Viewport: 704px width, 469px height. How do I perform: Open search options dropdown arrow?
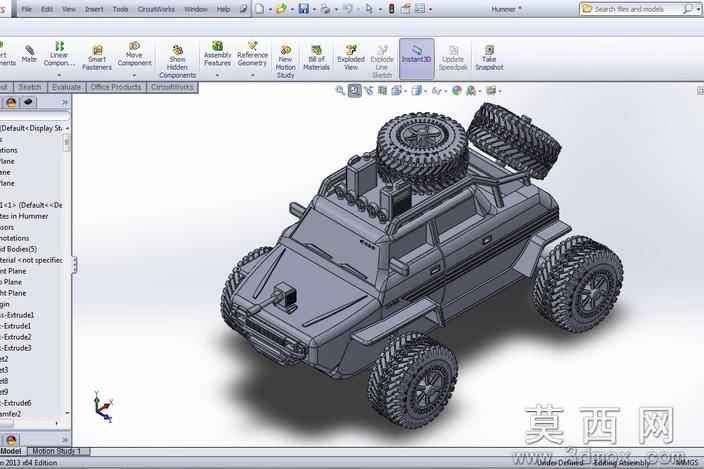[x=697, y=9]
